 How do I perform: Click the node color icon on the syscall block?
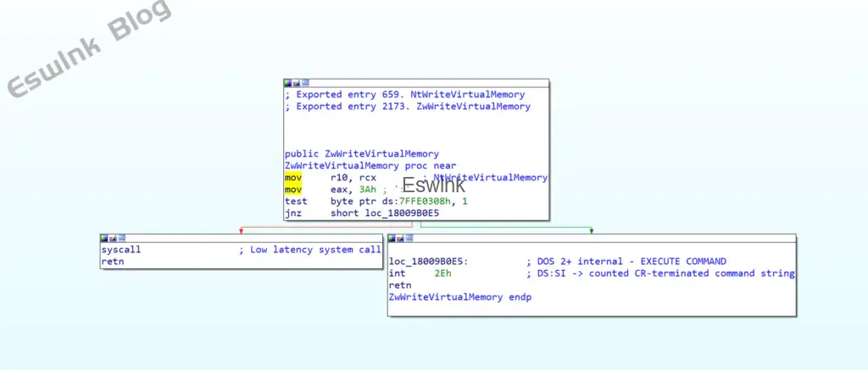[104, 239]
